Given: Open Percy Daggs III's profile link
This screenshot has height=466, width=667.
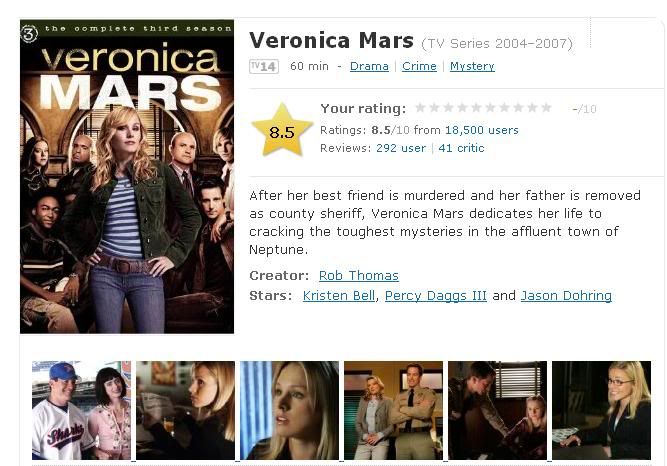Looking at the screenshot, I should [436, 296].
